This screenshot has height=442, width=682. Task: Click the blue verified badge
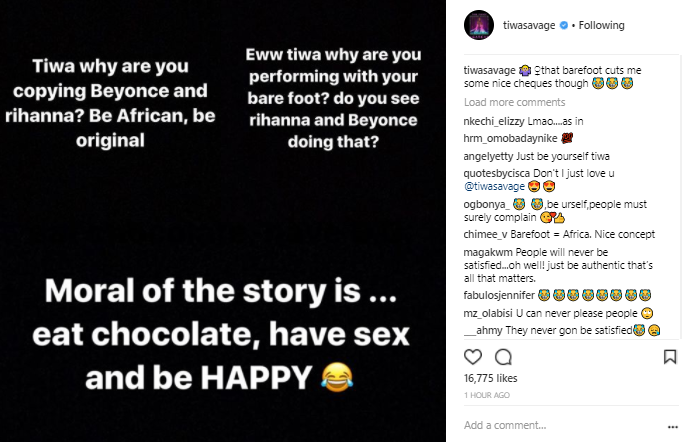(567, 25)
